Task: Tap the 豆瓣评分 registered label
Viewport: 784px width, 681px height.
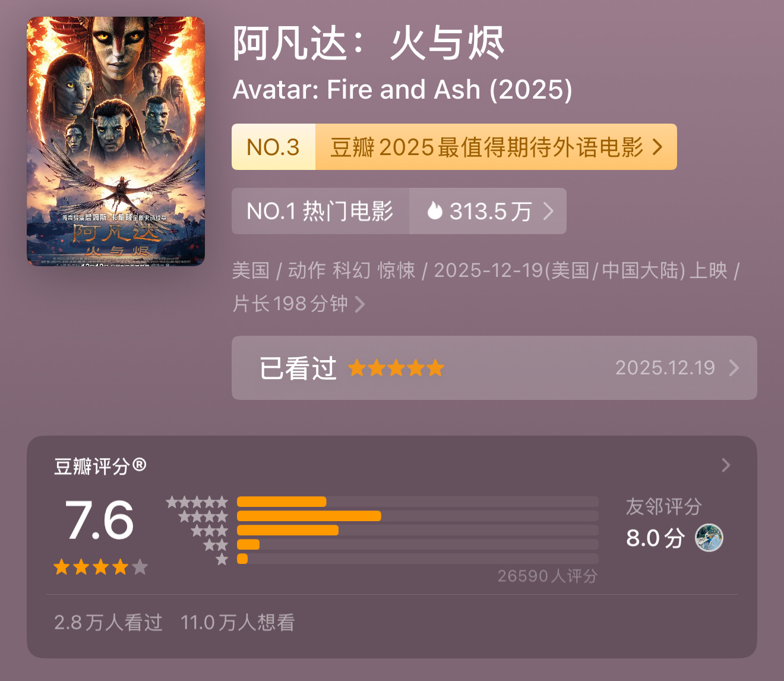Action: coord(100,466)
